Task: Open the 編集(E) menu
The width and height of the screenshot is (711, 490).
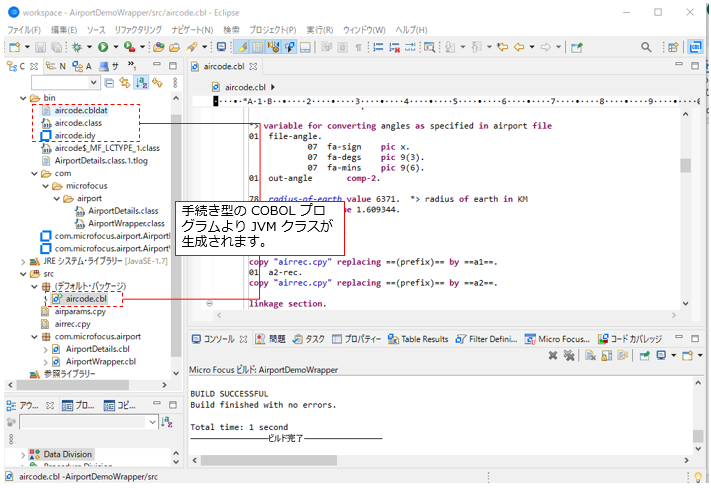Action: click(64, 30)
